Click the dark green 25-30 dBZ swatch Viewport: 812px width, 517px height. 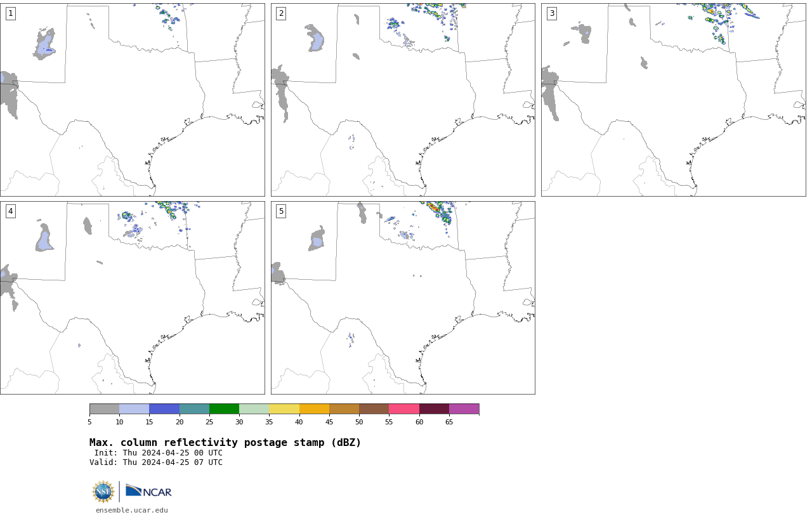tap(224, 409)
